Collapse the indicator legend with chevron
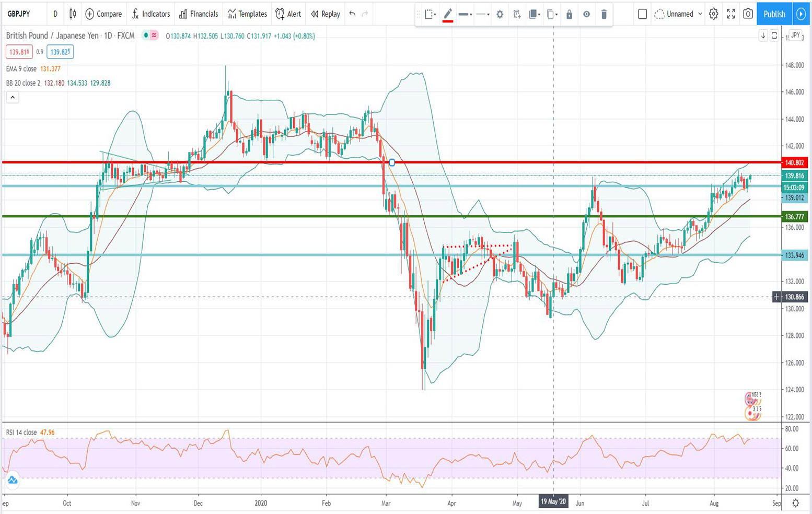 [11, 97]
